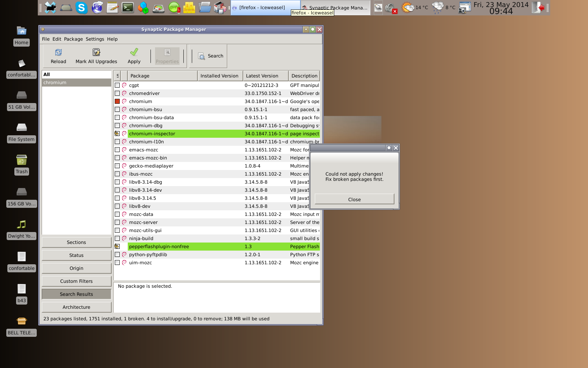Click the Status filter button
The width and height of the screenshot is (588, 368).
pos(76,255)
